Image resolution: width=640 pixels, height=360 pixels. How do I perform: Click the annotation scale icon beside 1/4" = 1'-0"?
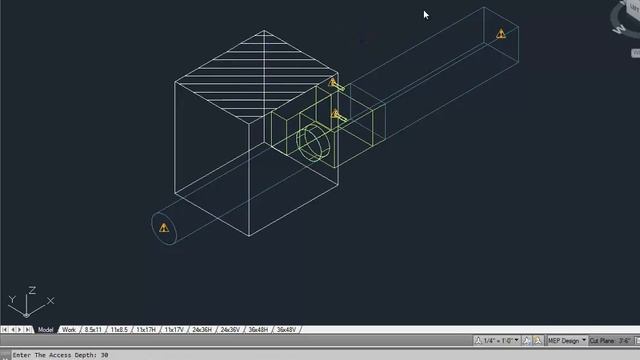[478, 340]
